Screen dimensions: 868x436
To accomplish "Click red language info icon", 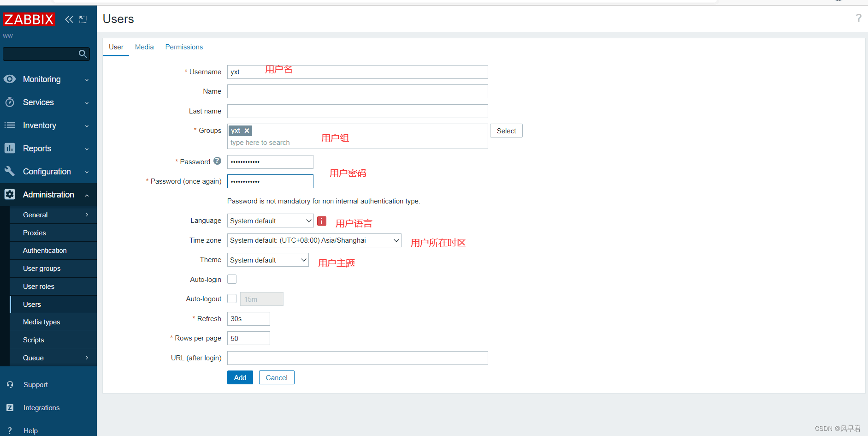I will tap(322, 221).
